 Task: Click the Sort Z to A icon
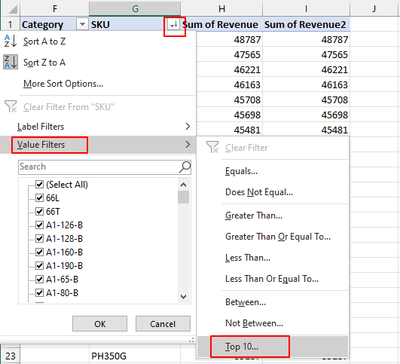click(x=10, y=62)
